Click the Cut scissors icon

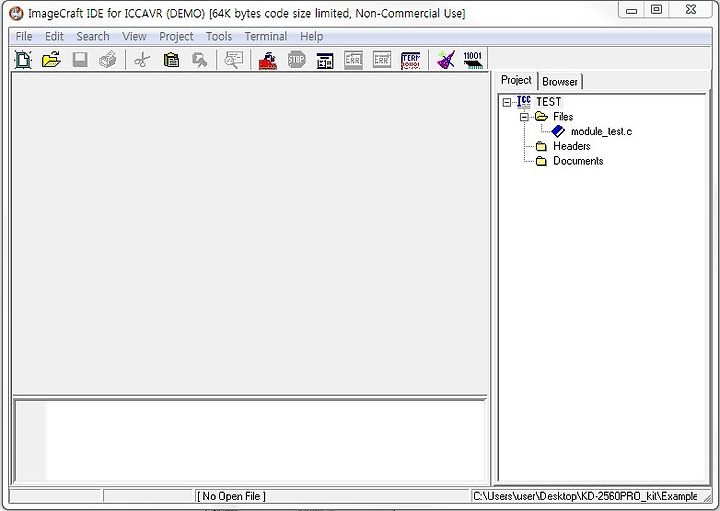pyautogui.click(x=142, y=60)
